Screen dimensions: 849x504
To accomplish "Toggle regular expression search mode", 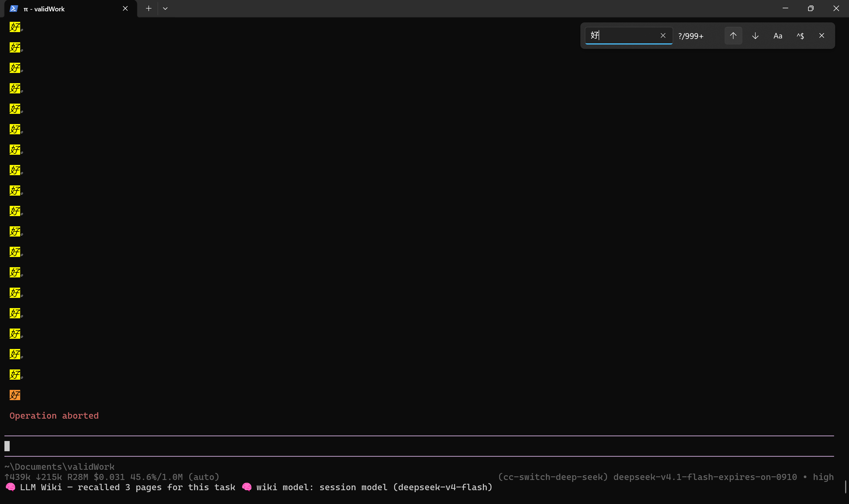I will pyautogui.click(x=800, y=36).
